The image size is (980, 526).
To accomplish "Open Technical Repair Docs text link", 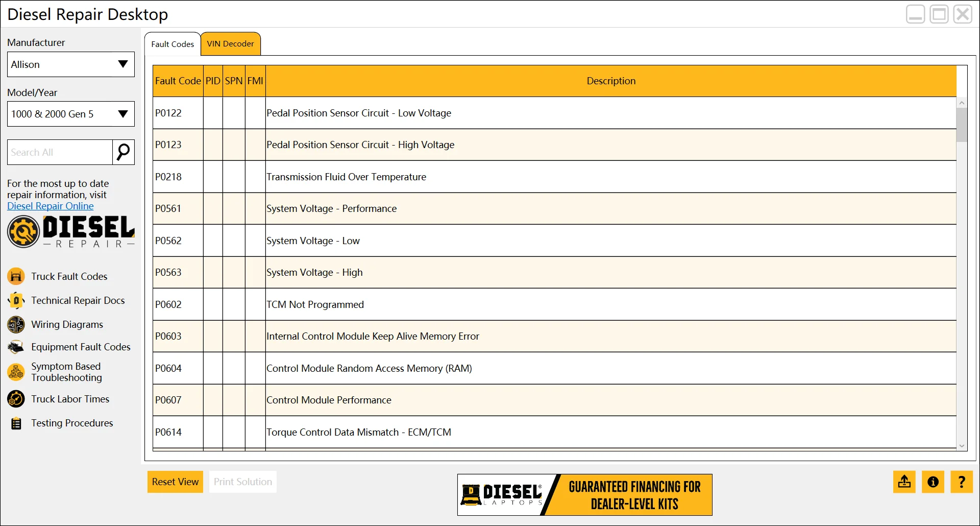I will (x=78, y=300).
